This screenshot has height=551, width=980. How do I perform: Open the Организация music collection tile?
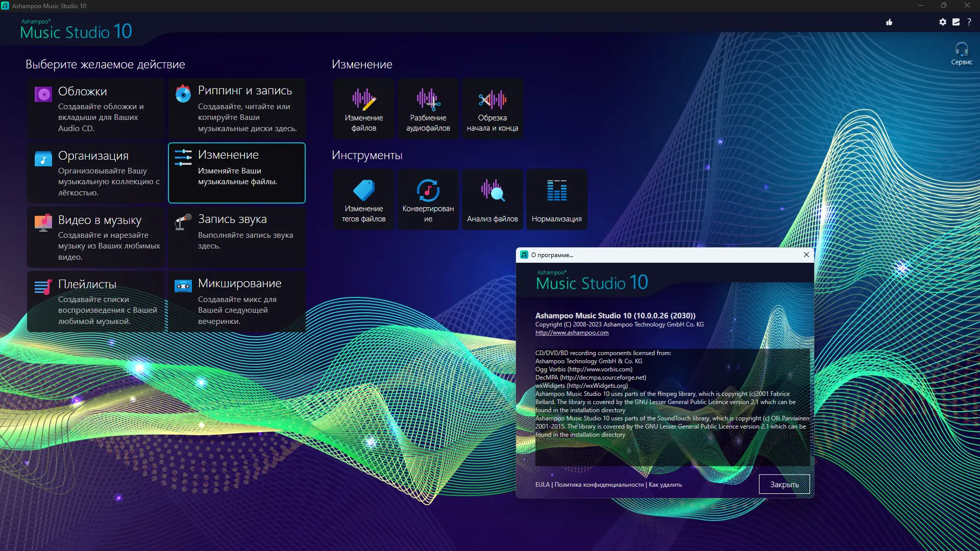tap(96, 173)
